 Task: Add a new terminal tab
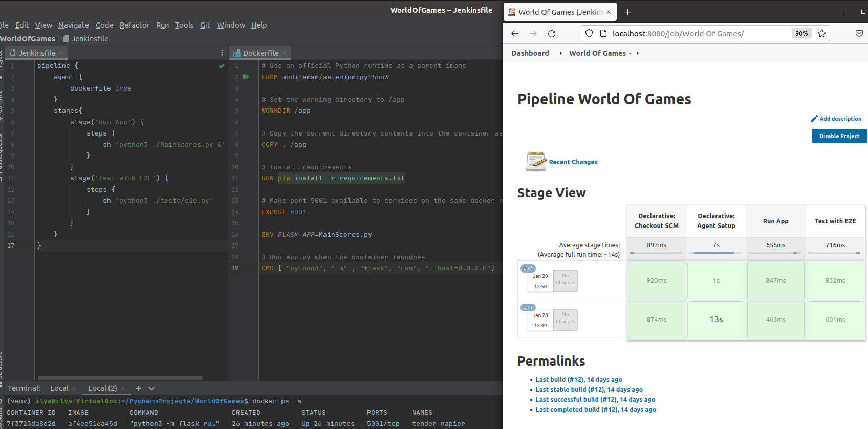[x=138, y=388]
